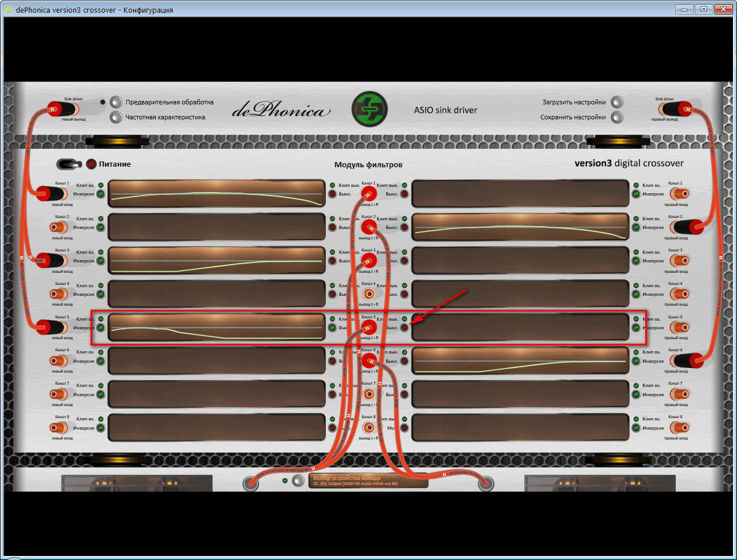Image resolution: width=737 pixels, height=560 pixels.
Task: Toggle Инверсия for right Канал 2
Action: pyautogui.click(x=636, y=227)
